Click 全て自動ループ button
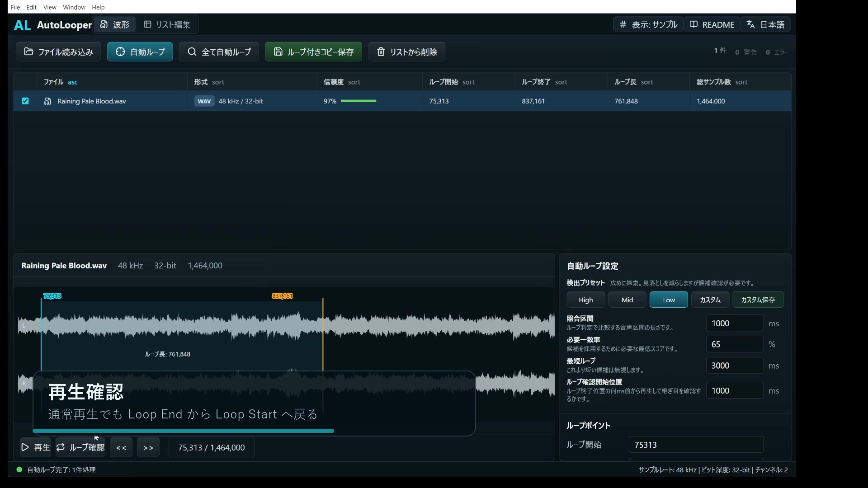868x488 pixels. pos(219,52)
